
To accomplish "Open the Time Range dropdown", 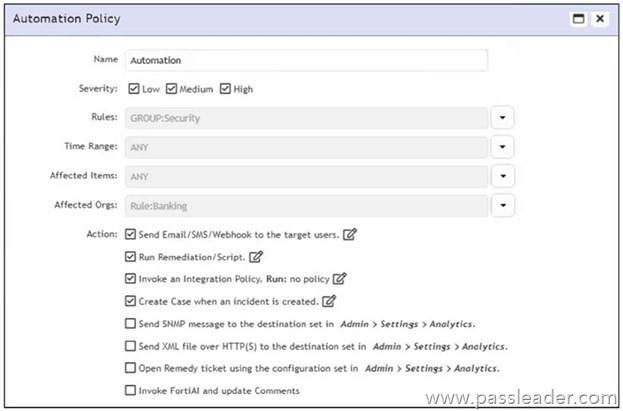I will (504, 147).
